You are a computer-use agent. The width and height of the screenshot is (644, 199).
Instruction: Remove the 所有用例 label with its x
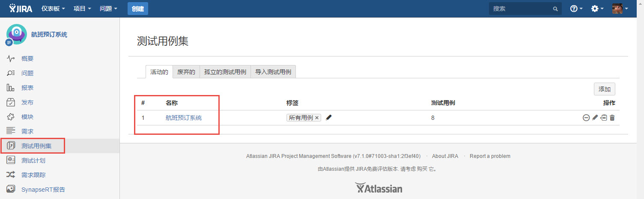[317, 118]
